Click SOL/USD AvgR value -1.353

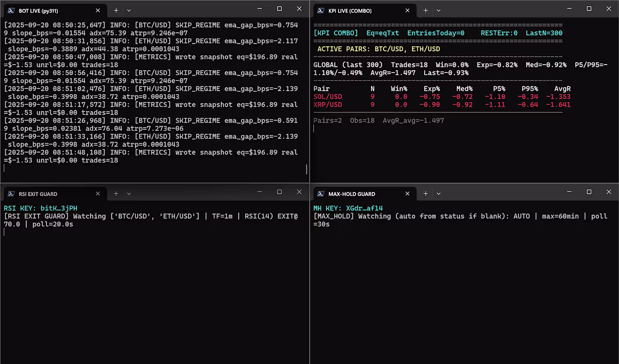pyautogui.click(x=558, y=97)
